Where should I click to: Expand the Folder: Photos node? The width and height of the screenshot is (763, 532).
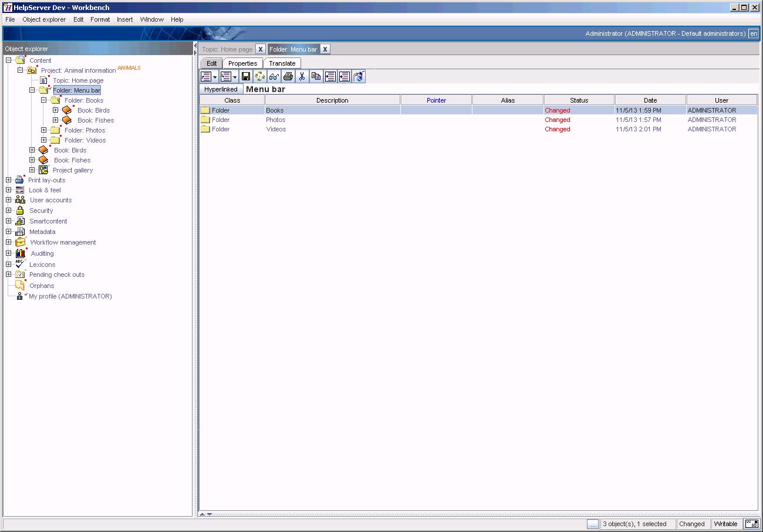[x=44, y=130]
